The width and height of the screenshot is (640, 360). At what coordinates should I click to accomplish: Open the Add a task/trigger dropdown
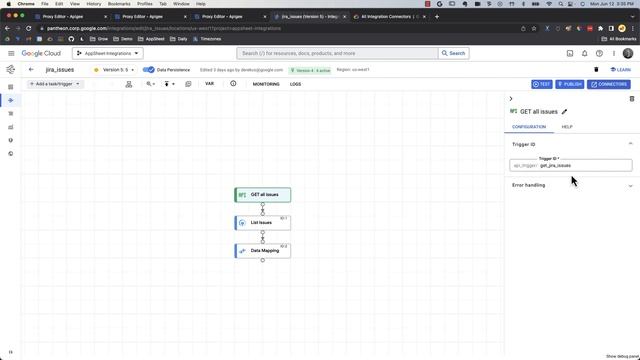[x=55, y=84]
